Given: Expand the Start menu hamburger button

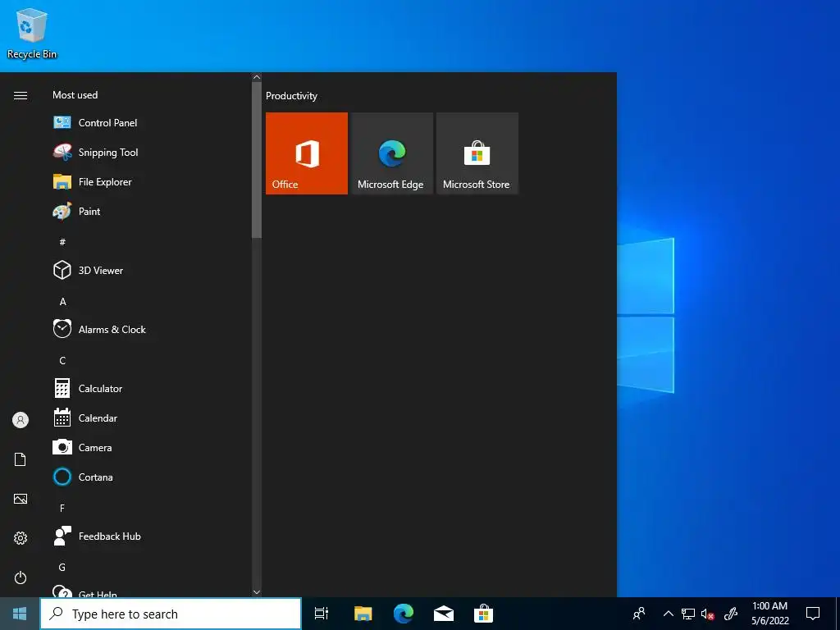Looking at the screenshot, I should [x=21, y=95].
